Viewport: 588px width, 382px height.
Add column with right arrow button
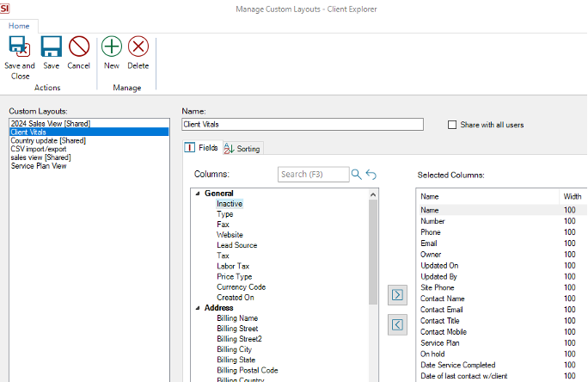pyautogui.click(x=396, y=295)
